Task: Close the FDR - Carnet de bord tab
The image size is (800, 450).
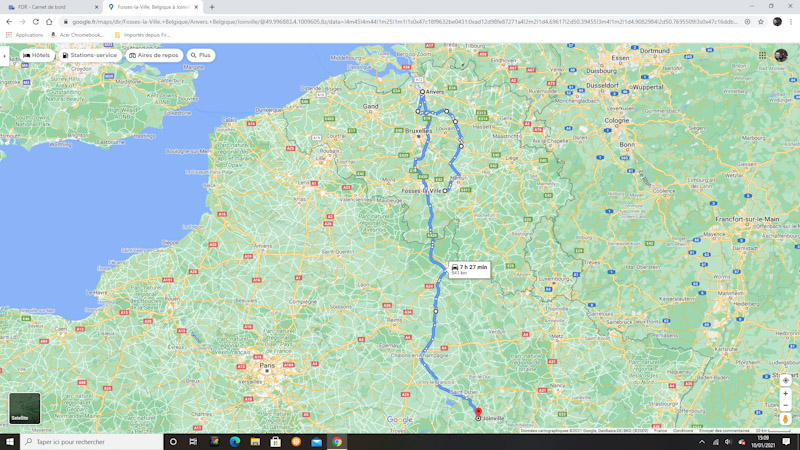Action: pos(96,7)
